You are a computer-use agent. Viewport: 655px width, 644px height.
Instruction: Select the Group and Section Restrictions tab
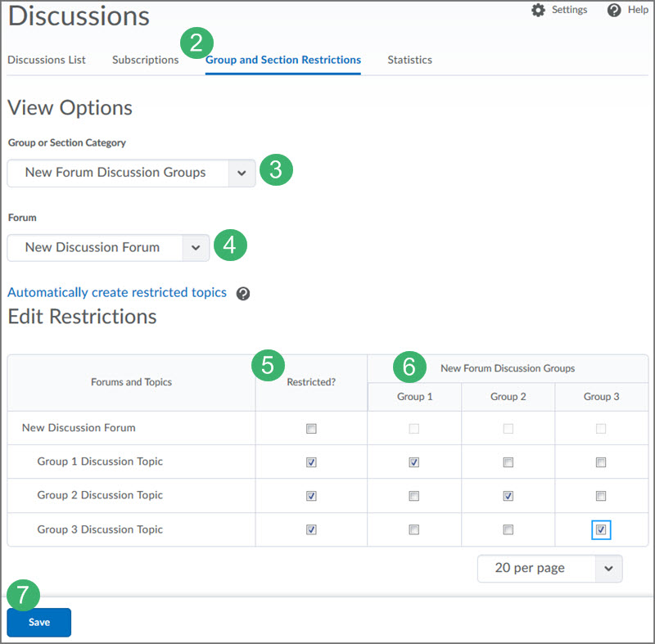282,60
